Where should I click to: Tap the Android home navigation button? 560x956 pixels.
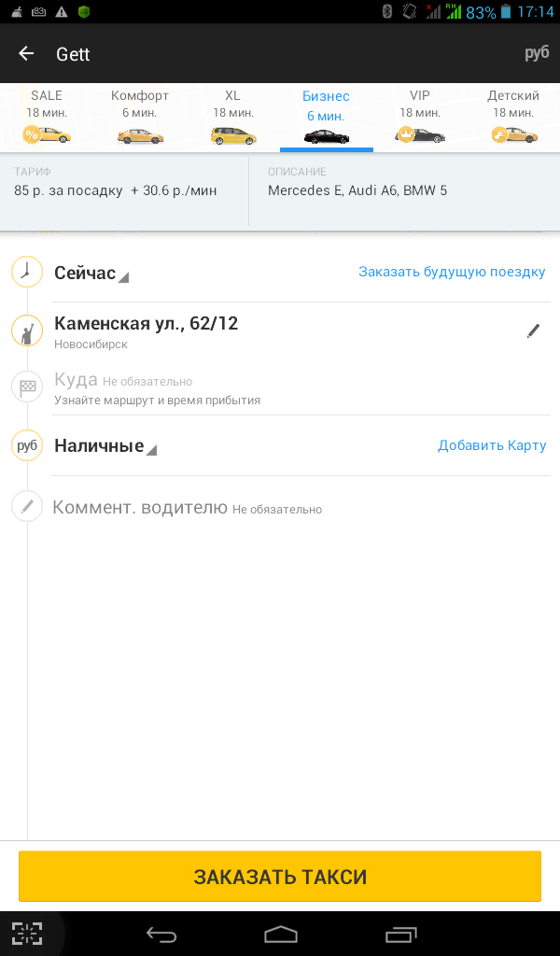click(280, 934)
